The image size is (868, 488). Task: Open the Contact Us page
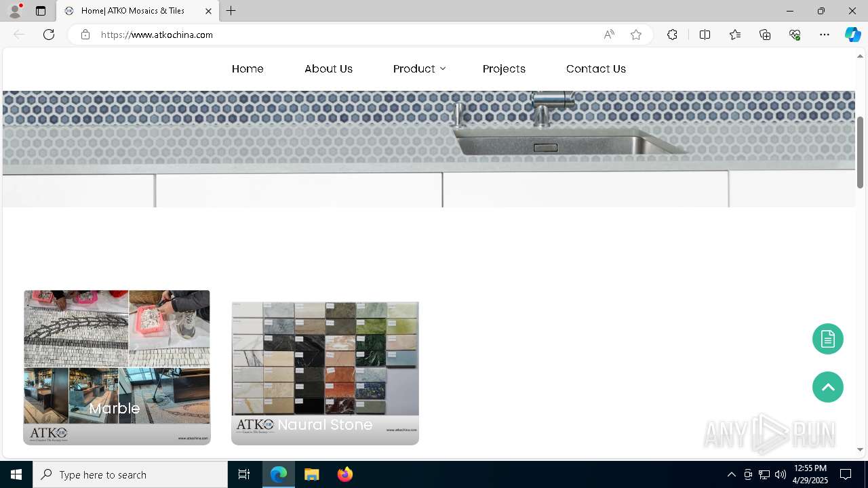[596, 68]
